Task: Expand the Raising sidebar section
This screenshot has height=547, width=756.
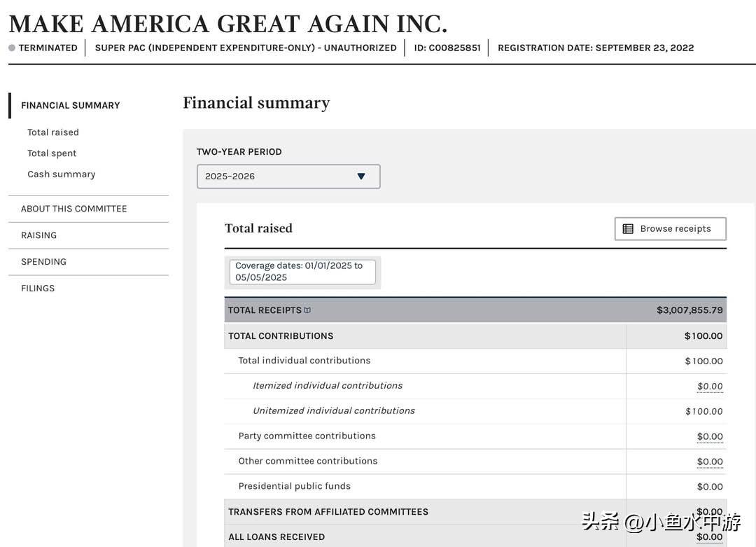Action: (x=38, y=235)
